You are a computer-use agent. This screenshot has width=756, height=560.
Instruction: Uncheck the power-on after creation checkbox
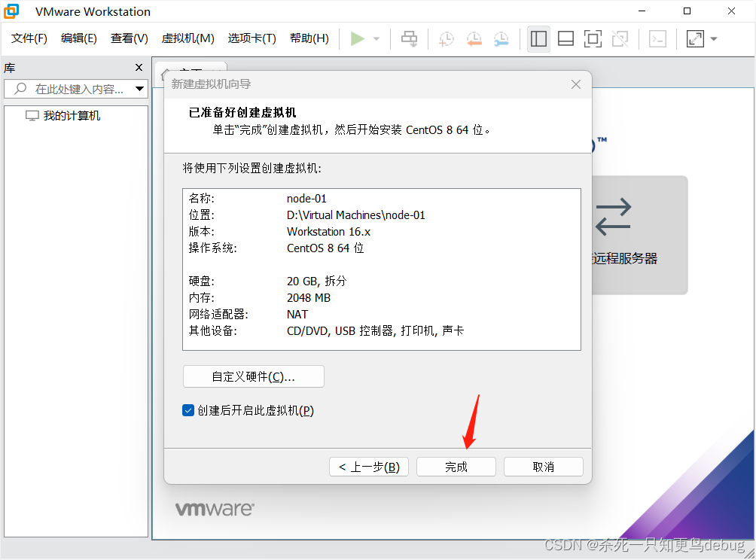[x=187, y=410]
